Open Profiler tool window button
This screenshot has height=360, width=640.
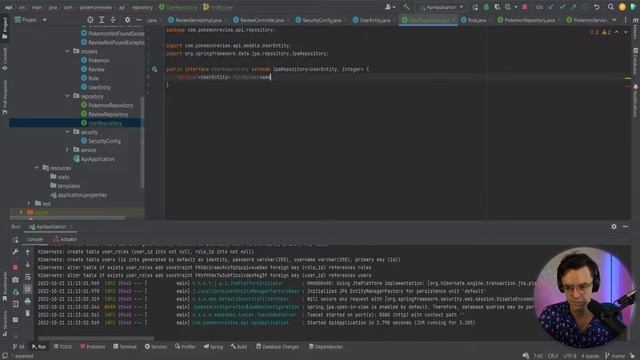point(185,347)
